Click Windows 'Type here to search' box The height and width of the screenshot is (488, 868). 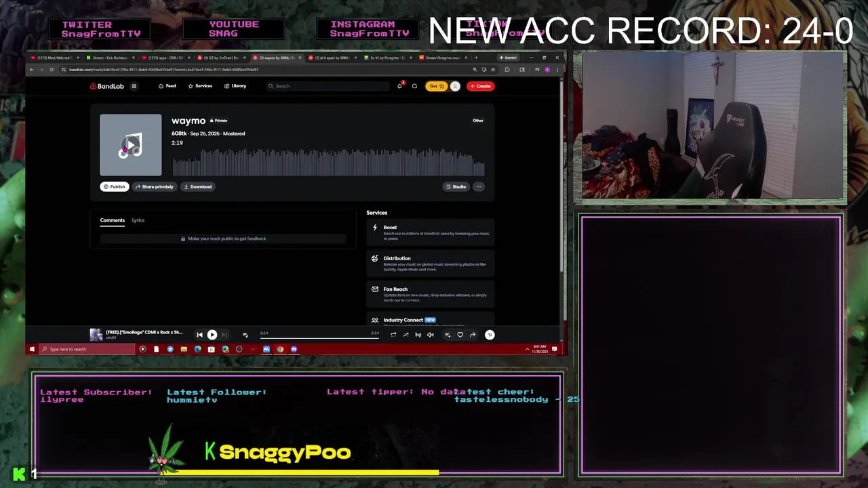(x=87, y=349)
